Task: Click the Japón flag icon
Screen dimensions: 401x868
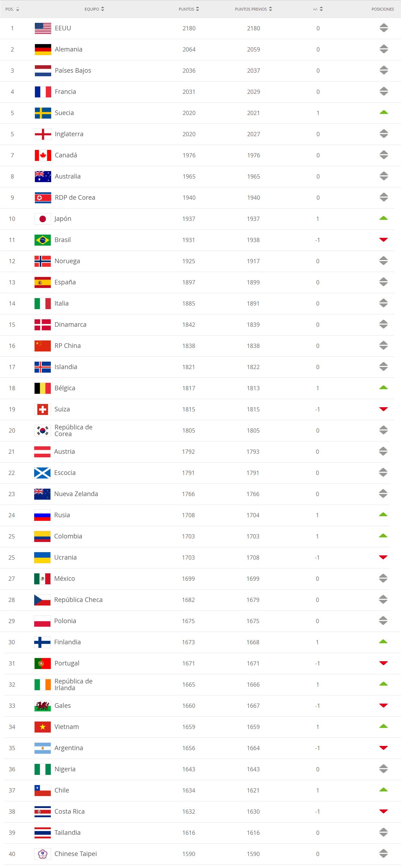Action: click(43, 219)
